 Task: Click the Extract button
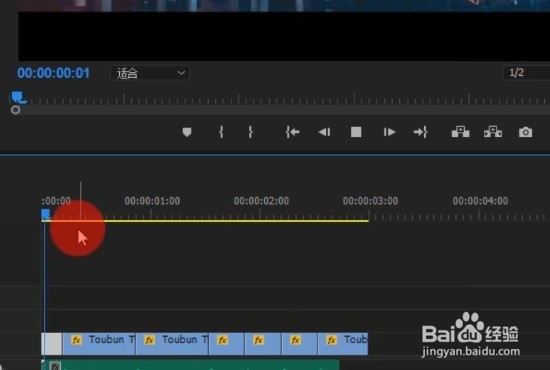493,132
